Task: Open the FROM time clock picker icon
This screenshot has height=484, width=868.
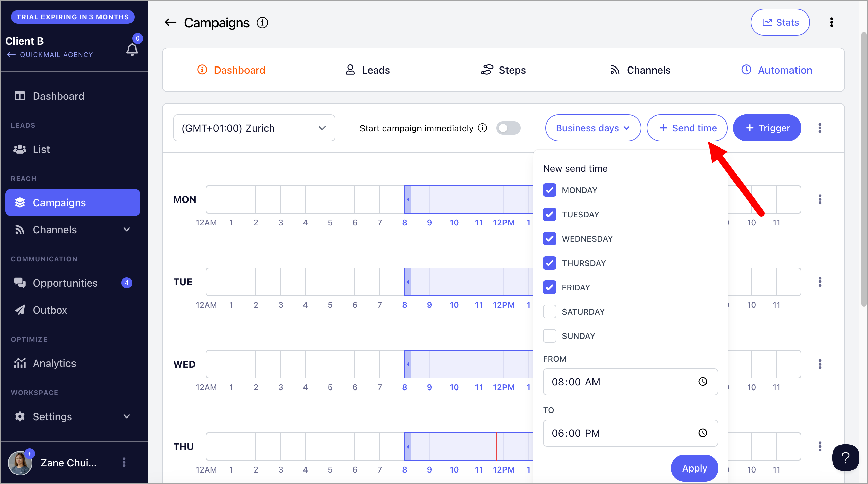Action: pyautogui.click(x=703, y=382)
